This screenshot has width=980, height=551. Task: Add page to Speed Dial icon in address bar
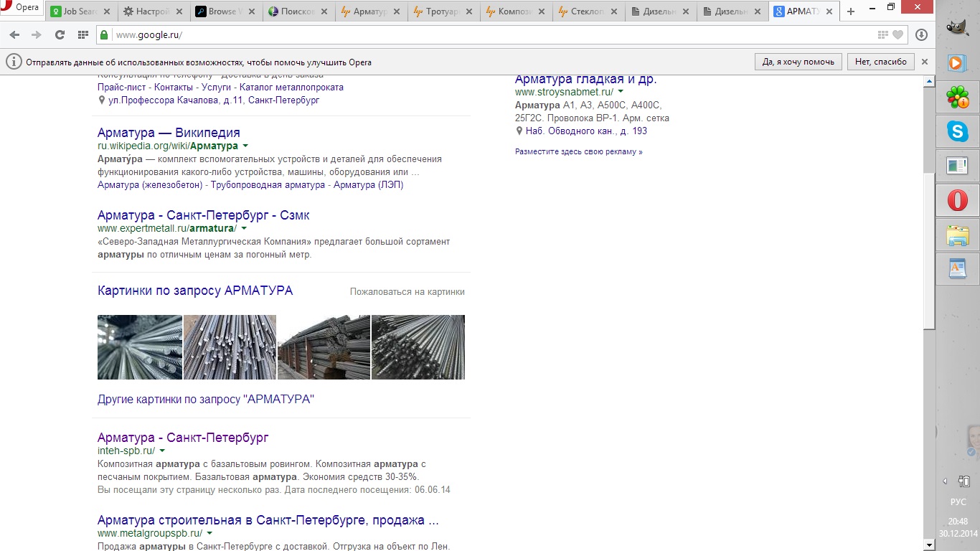pos(882,35)
